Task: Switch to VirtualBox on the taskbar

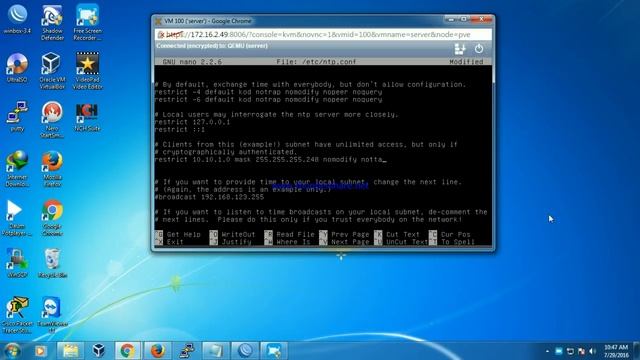Action: tap(98, 351)
